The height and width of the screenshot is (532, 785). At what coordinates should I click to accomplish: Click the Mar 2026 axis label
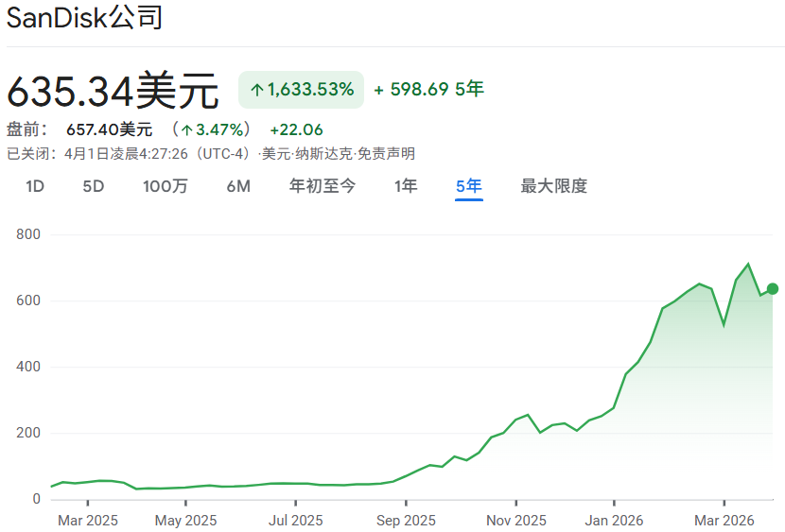[x=724, y=521]
